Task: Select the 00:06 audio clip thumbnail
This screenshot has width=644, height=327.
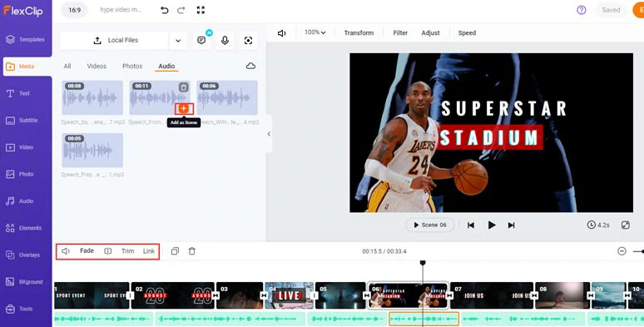Action: 227,98
